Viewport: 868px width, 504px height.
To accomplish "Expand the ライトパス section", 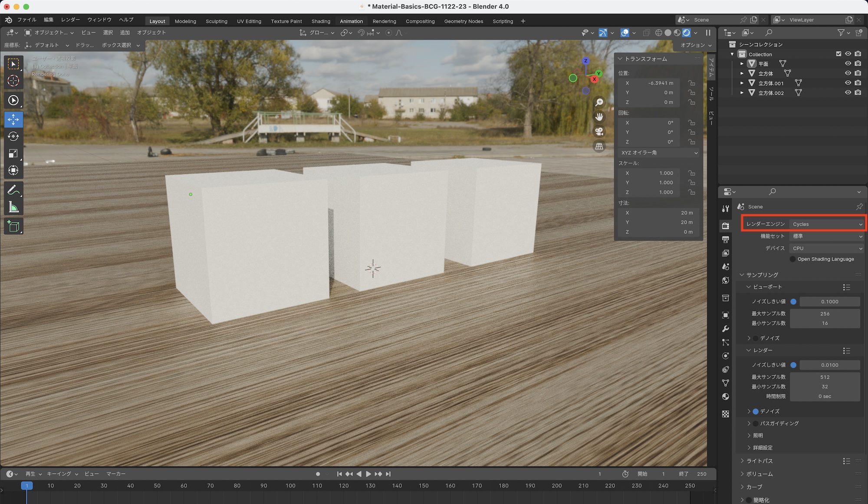I will 757,461.
